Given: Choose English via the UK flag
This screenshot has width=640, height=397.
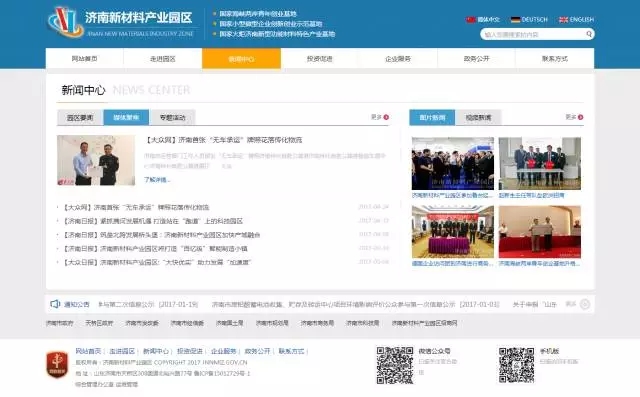Looking at the screenshot, I should tap(564, 20).
